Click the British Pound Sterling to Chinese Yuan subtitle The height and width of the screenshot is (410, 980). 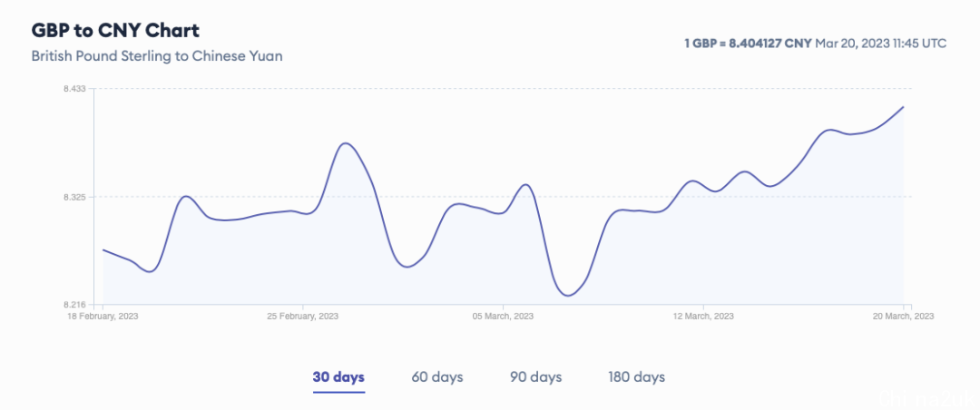tap(157, 56)
